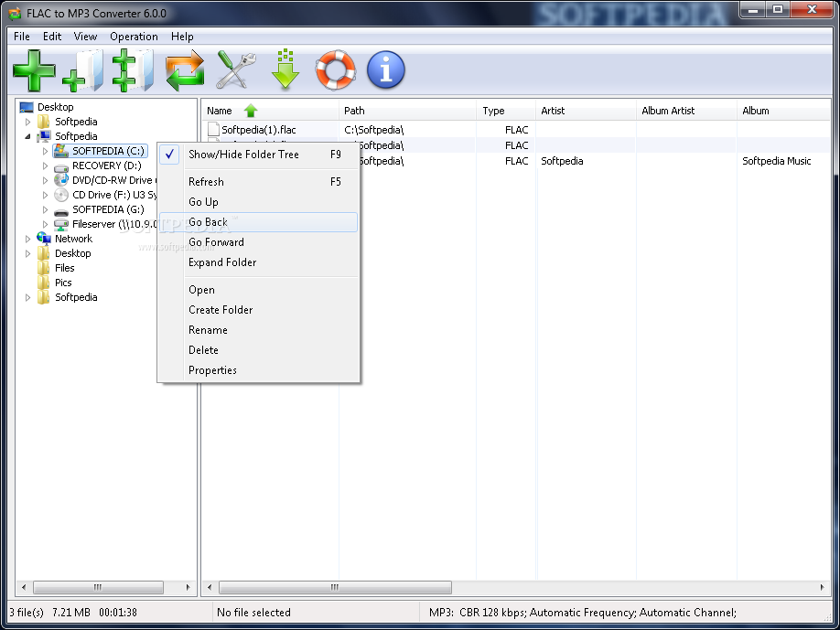Expand the DVD/CD-RW Drive node
840x630 pixels.
pos(45,180)
